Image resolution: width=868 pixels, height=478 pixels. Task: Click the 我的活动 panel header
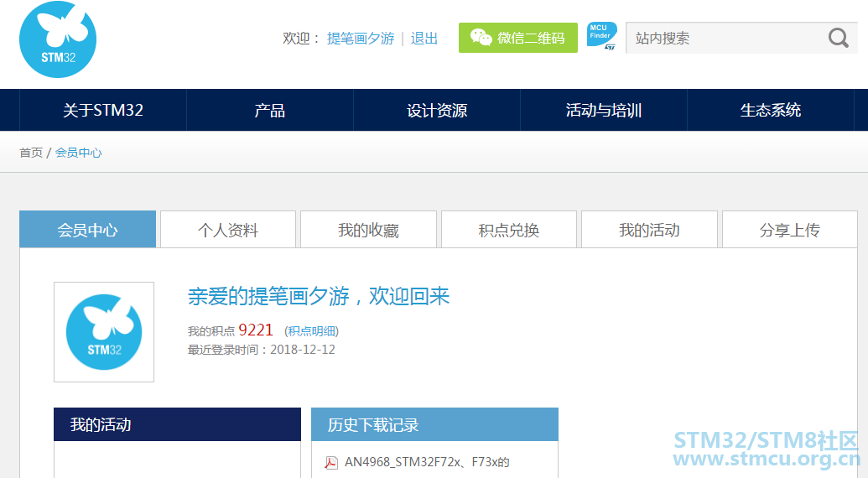[x=177, y=424]
